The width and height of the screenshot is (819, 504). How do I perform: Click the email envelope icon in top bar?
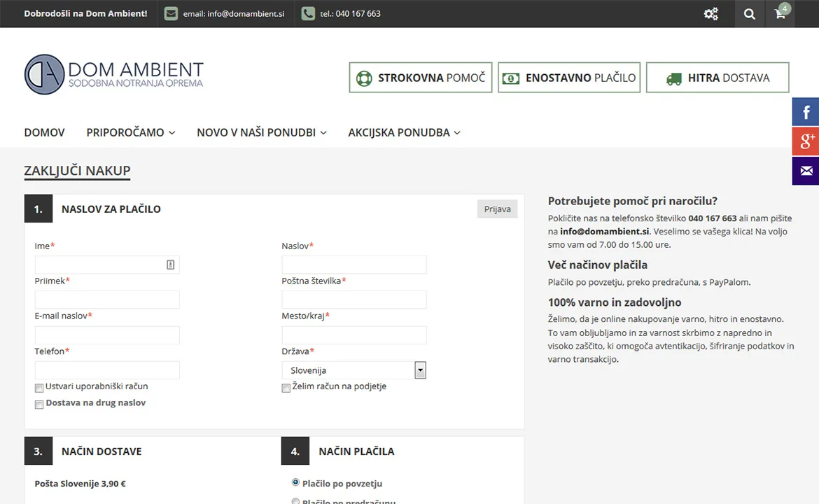click(171, 13)
